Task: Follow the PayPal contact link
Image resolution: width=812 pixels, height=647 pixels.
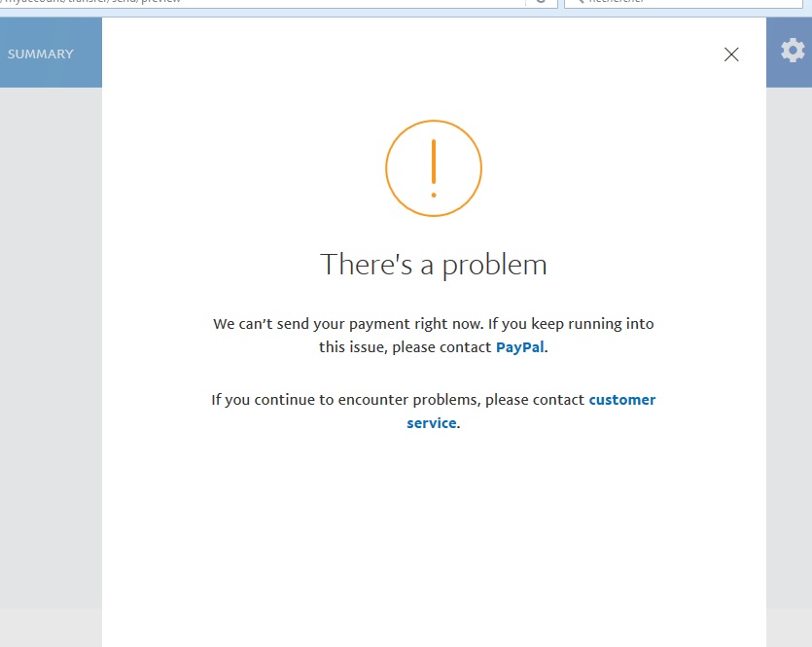Action: tap(520, 347)
